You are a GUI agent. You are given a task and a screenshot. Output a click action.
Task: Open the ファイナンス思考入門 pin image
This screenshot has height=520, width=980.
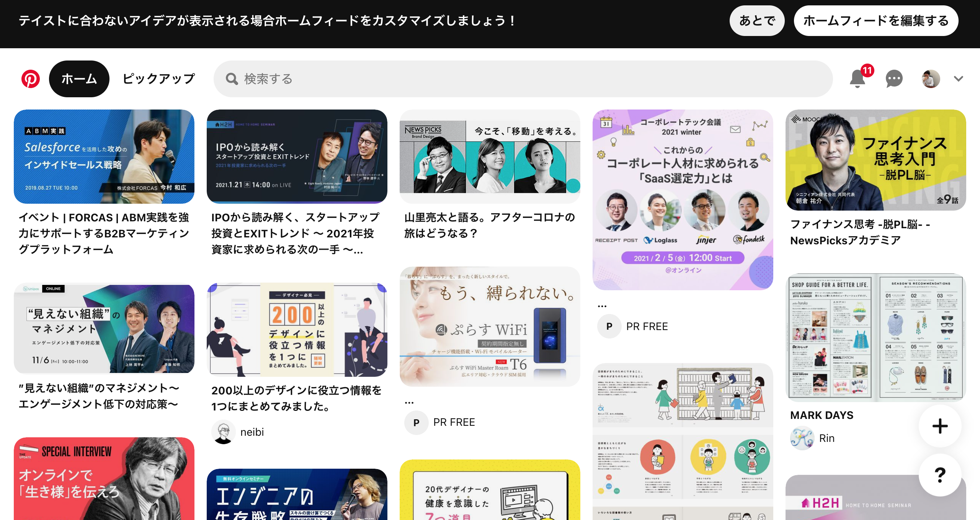tap(876, 160)
